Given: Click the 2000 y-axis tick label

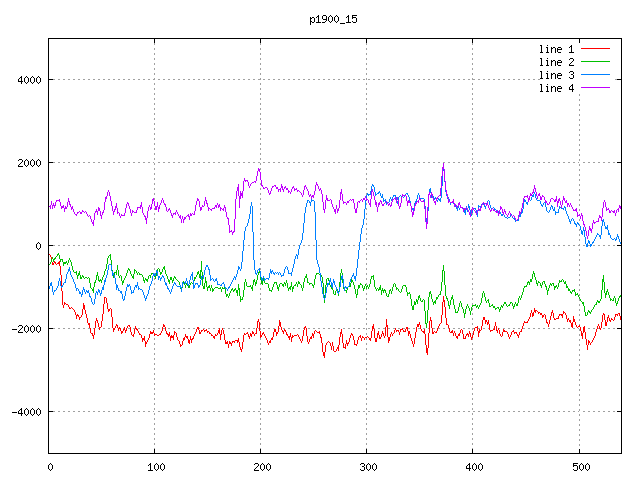Looking at the screenshot, I should 28,163.
